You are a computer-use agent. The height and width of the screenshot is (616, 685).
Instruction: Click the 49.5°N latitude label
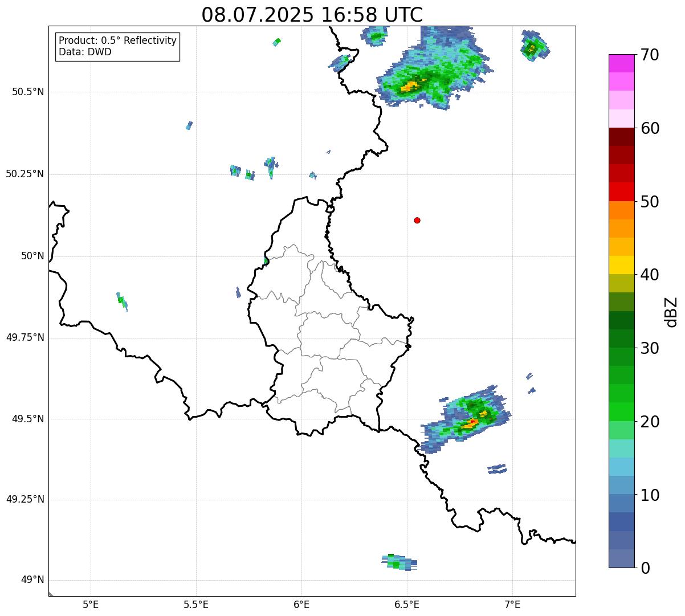pos(27,419)
